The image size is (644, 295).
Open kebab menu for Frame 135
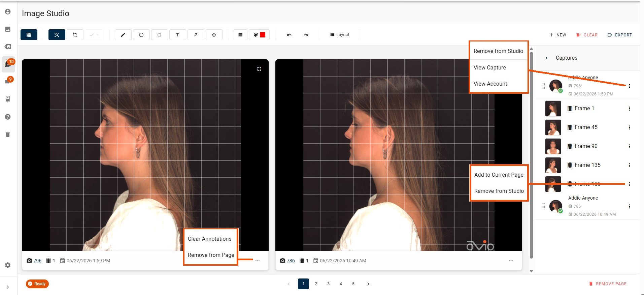pos(630,165)
